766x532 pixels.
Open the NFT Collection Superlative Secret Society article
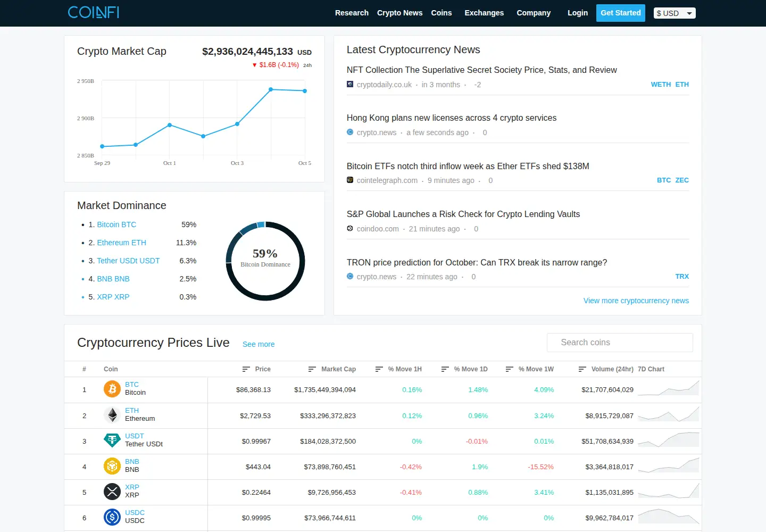pyautogui.click(x=482, y=70)
